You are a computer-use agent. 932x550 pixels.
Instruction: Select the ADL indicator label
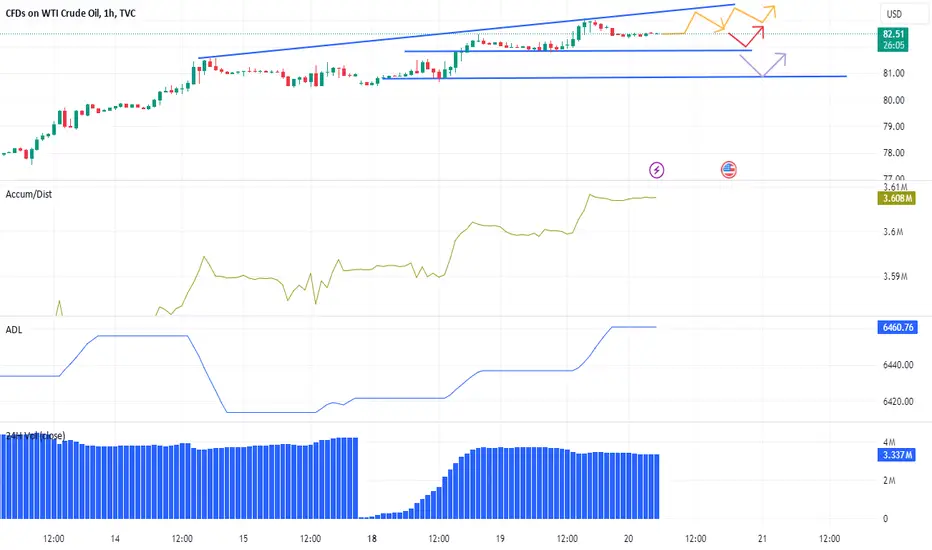pos(14,330)
